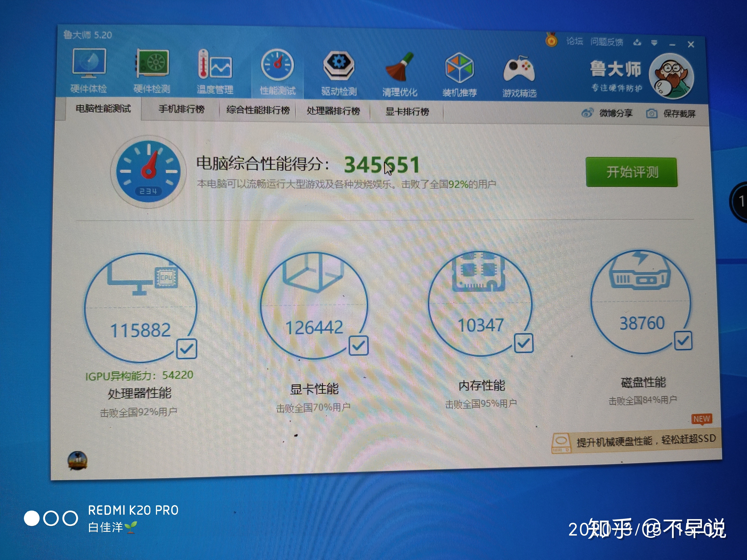The width and height of the screenshot is (747, 560).
Task: Click IGPU异构能力: 54220 text
Action: pyautogui.click(x=139, y=375)
